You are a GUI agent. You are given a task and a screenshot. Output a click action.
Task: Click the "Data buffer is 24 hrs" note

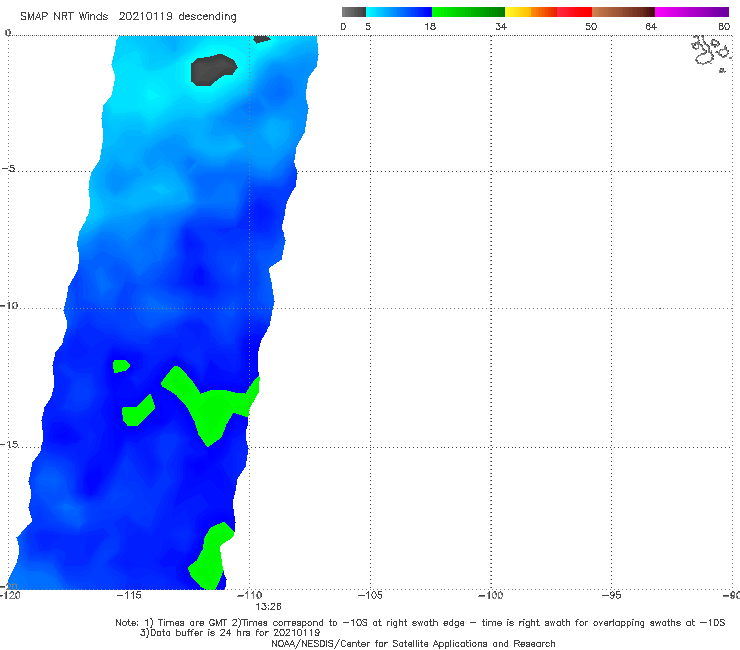coord(230,633)
